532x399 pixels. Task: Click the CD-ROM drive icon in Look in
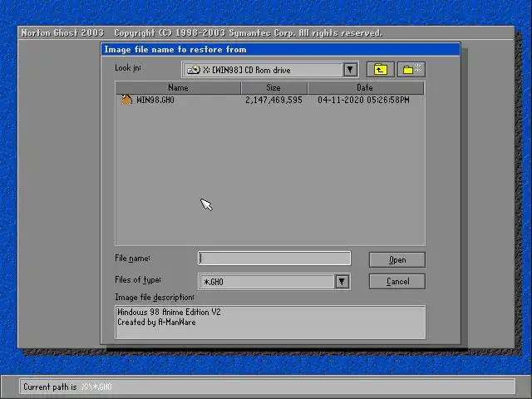pyautogui.click(x=194, y=70)
